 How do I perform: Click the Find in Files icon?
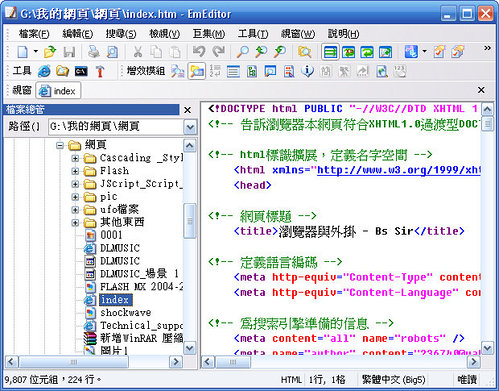coord(305,52)
